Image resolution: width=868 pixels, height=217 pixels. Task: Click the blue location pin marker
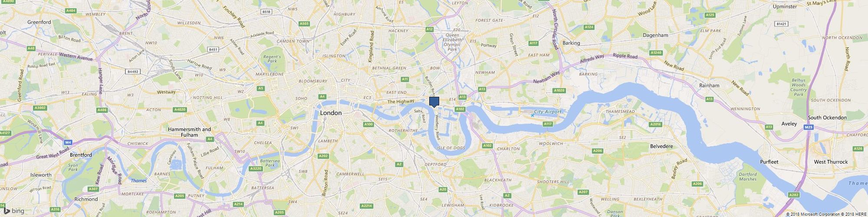click(434, 102)
